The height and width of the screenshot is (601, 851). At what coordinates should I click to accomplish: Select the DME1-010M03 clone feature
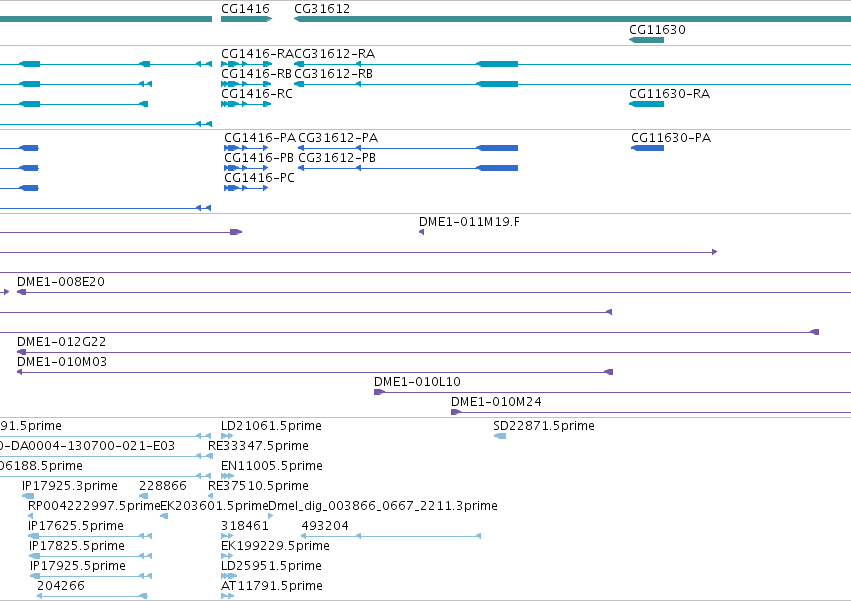pyautogui.click(x=315, y=372)
